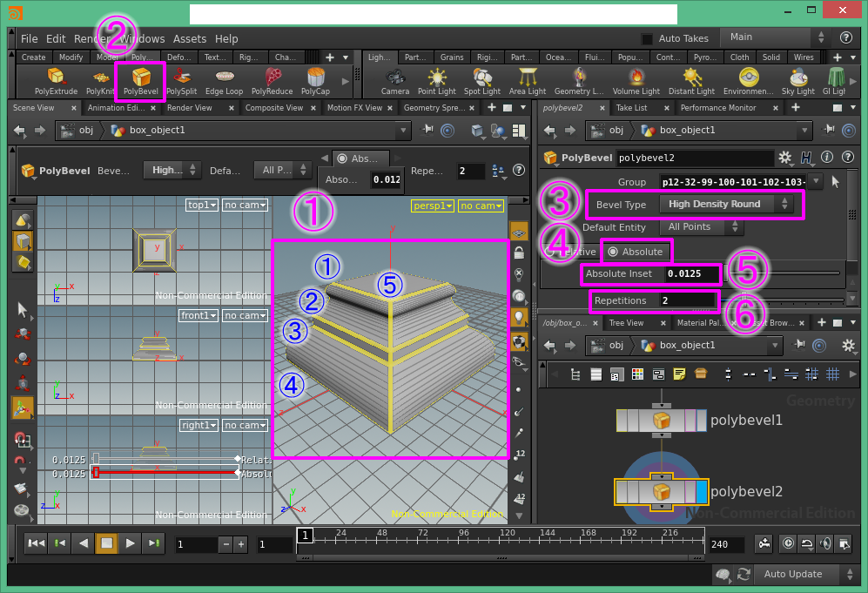This screenshot has height=593, width=868.
Task: Create a Point Light from the shelf
Action: coord(437,81)
